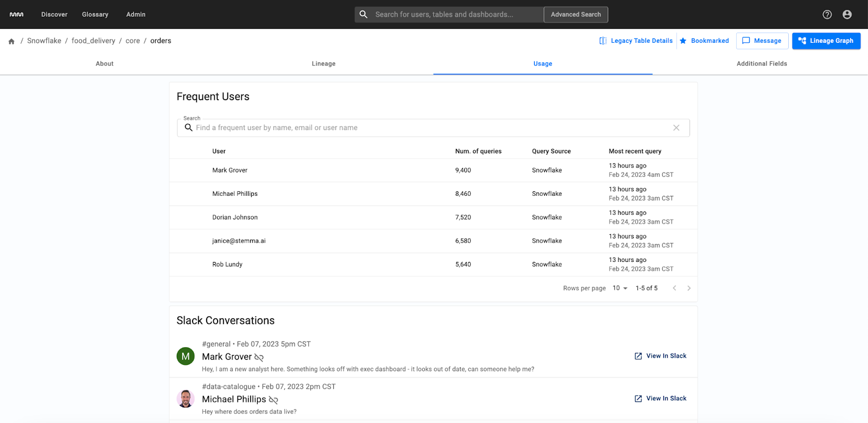
Task: Open the user account profile icon
Action: 847,15
